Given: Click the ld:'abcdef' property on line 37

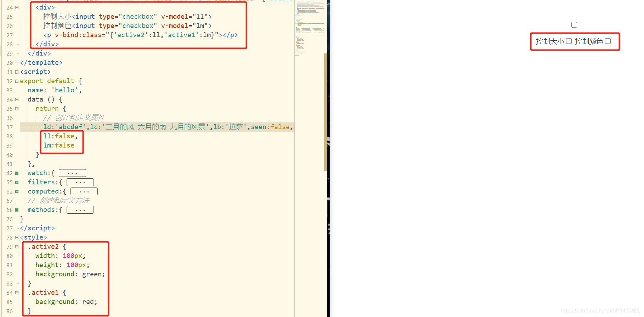Looking at the screenshot, I should 64,127.
